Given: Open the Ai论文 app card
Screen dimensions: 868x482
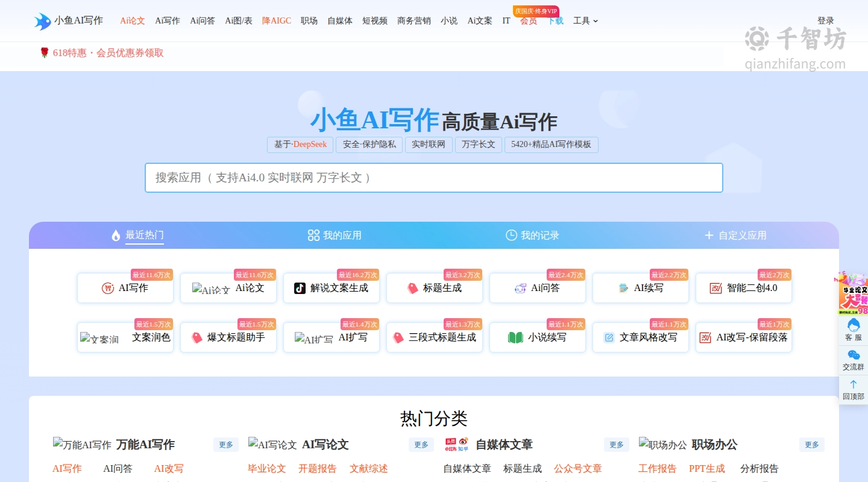Looking at the screenshot, I should (x=228, y=288).
